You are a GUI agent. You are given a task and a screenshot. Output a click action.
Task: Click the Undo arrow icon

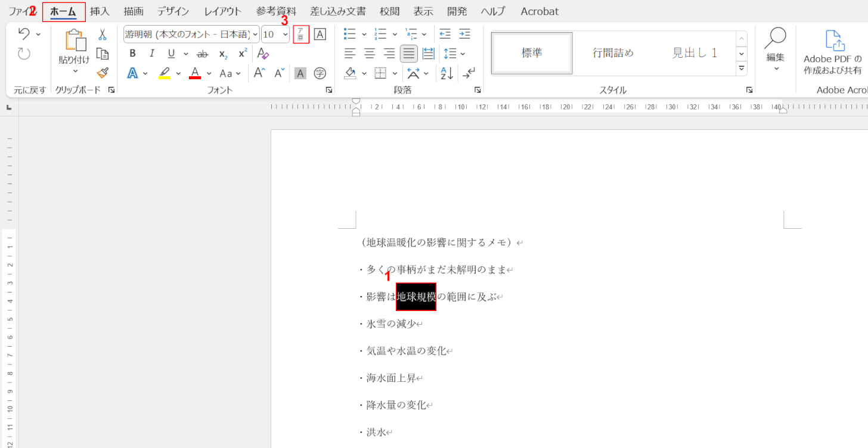[x=24, y=34]
